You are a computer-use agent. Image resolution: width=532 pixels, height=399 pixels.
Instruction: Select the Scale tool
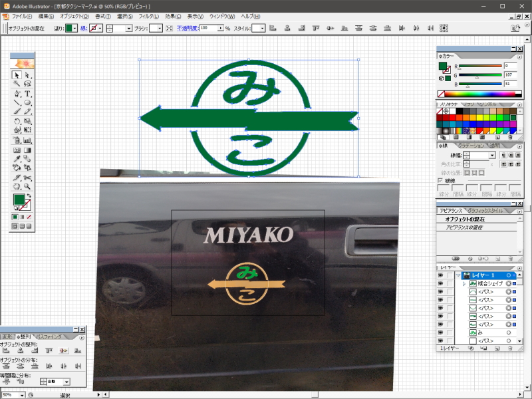[x=27, y=122]
